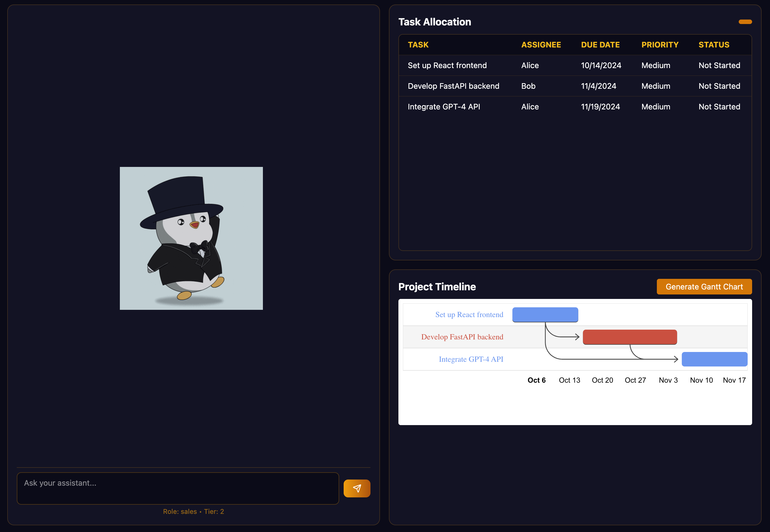770x532 pixels.
Task: Open status of Set up React frontend
Action: click(x=719, y=66)
